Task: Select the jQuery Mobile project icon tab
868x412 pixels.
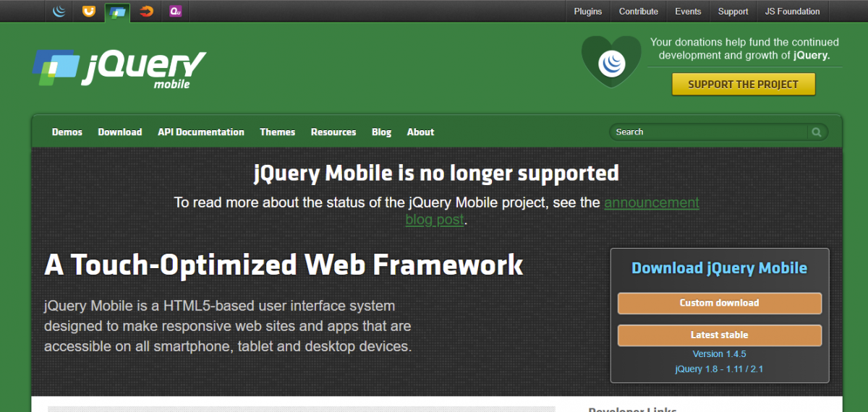Action: point(117,12)
